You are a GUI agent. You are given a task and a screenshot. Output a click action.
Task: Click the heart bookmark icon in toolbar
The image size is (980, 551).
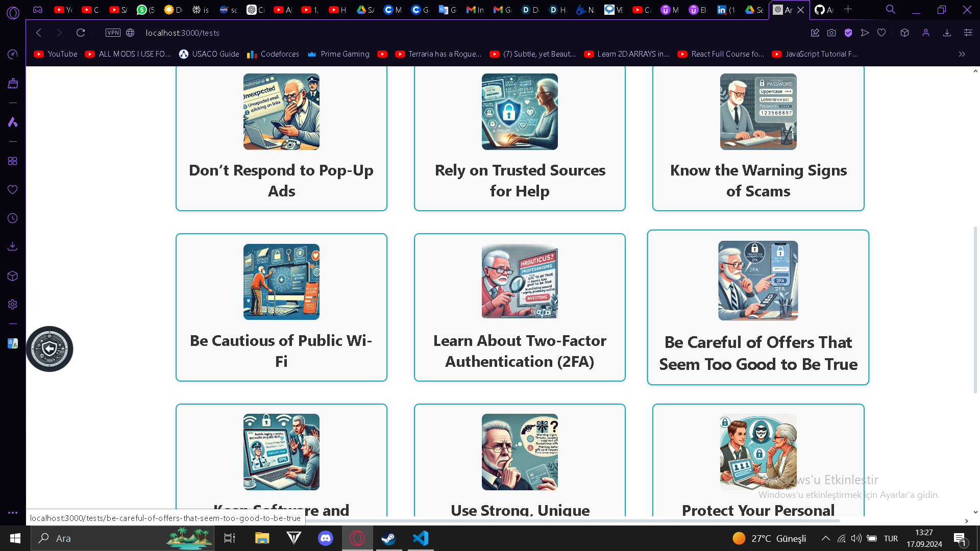(881, 33)
